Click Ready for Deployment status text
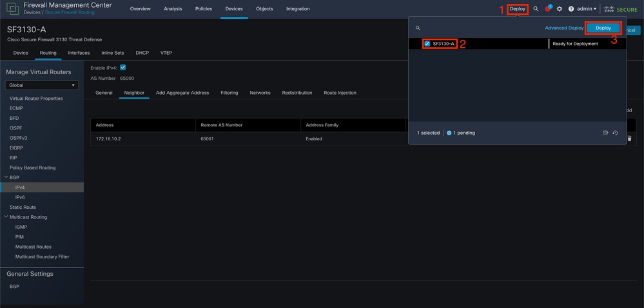 pos(575,44)
